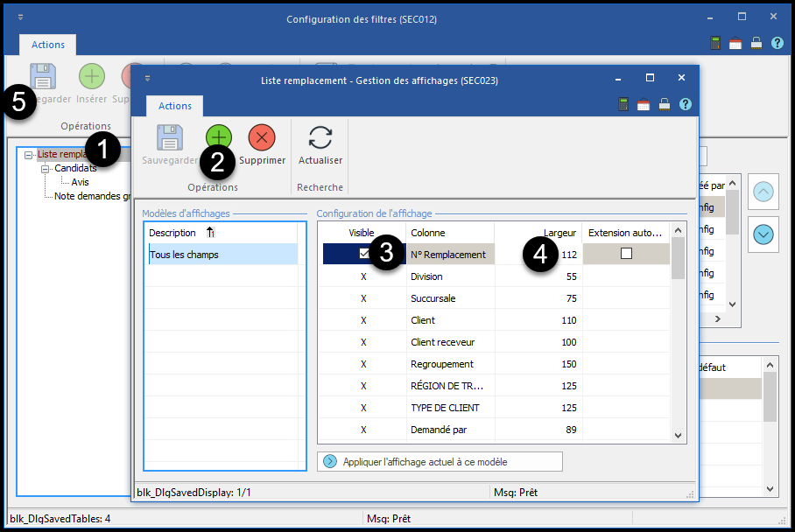Click the Supprimer red X icon in the front window

coord(262,137)
